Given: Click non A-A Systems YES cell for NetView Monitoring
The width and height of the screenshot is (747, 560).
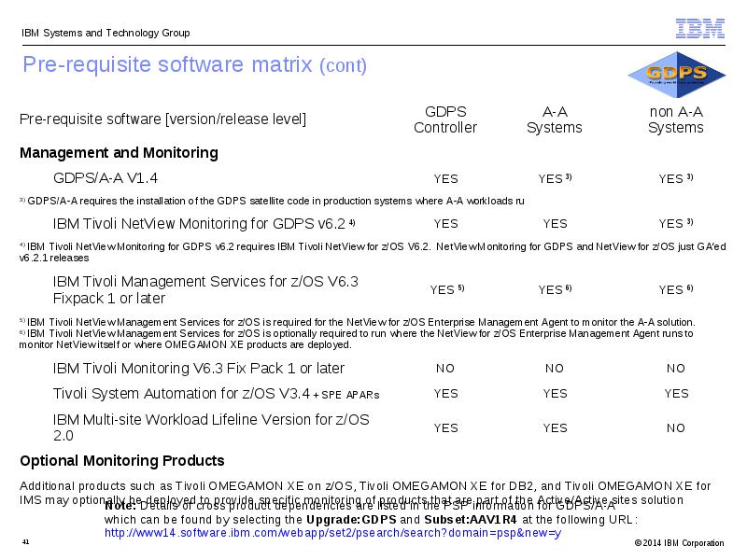Looking at the screenshot, I should [675, 223].
